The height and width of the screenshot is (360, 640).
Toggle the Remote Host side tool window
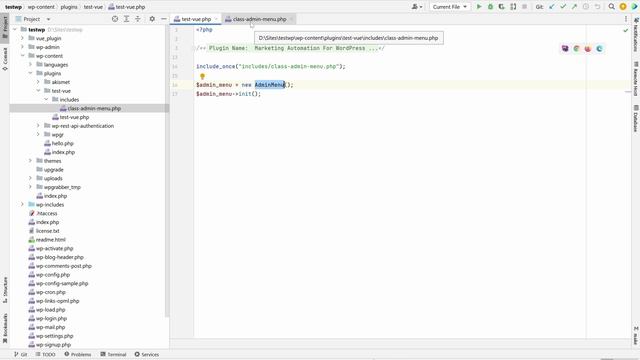[636, 78]
